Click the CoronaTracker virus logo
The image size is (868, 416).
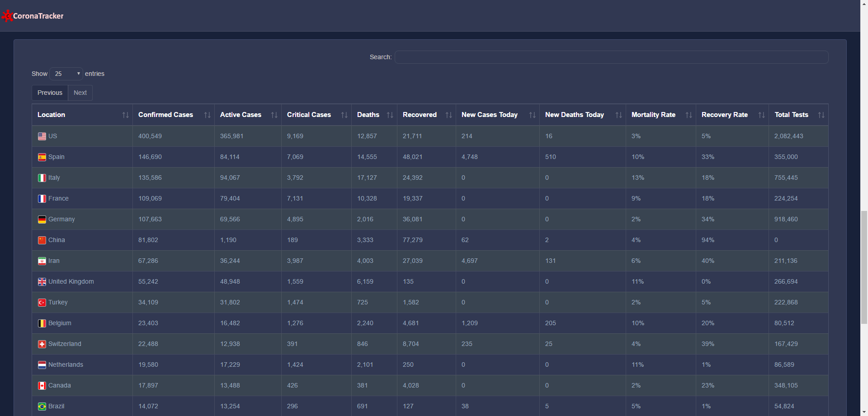(7, 16)
